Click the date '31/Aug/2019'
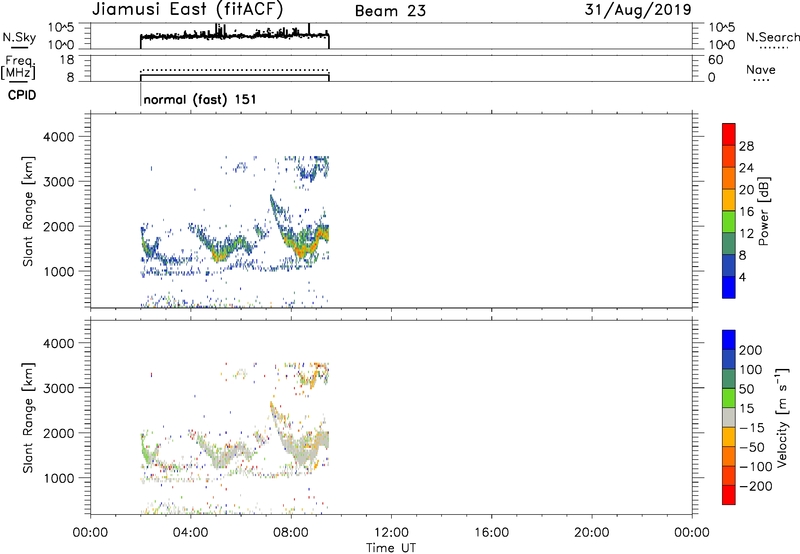The image size is (800, 554). point(638,10)
